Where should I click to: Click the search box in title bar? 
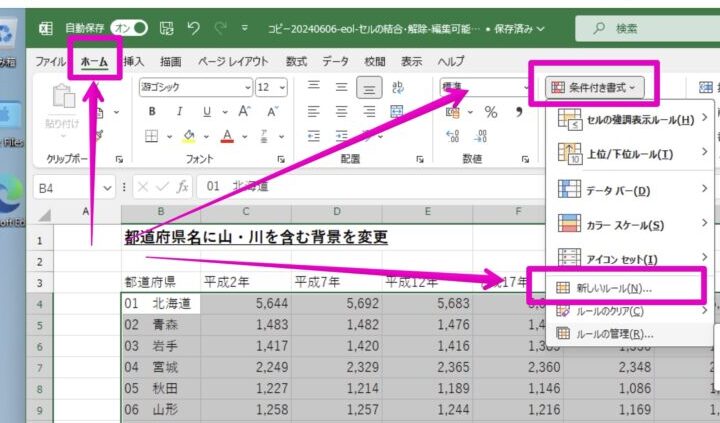tap(647, 28)
